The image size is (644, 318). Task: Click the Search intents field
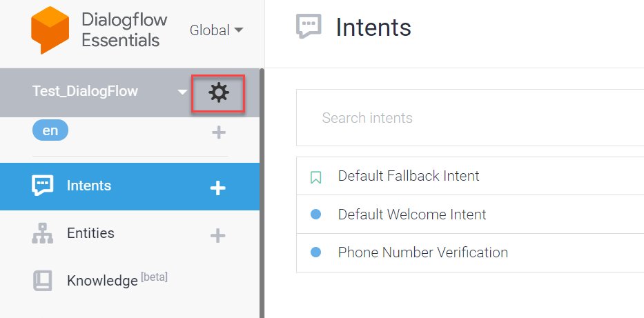pos(469,118)
